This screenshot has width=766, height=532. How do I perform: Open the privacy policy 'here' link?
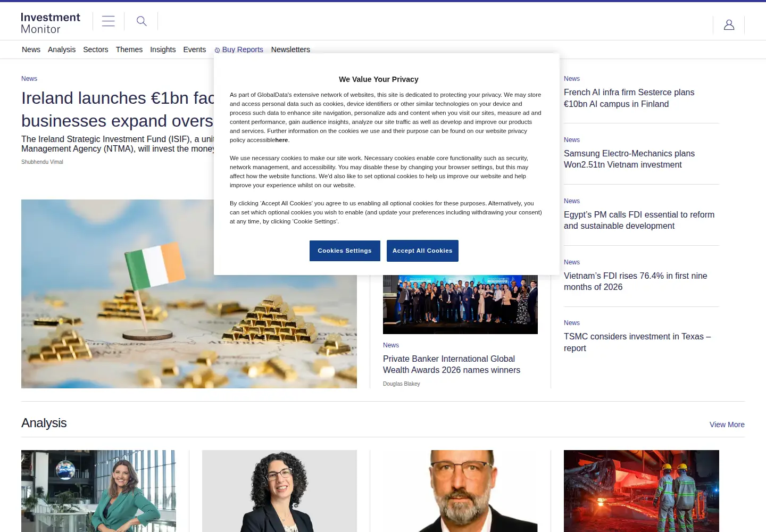coord(281,140)
